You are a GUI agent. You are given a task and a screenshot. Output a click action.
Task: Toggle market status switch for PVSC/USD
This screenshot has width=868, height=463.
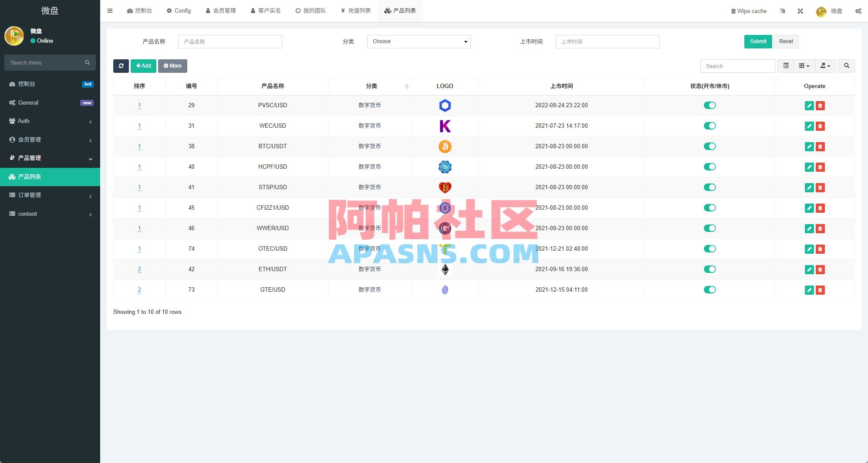coord(710,105)
